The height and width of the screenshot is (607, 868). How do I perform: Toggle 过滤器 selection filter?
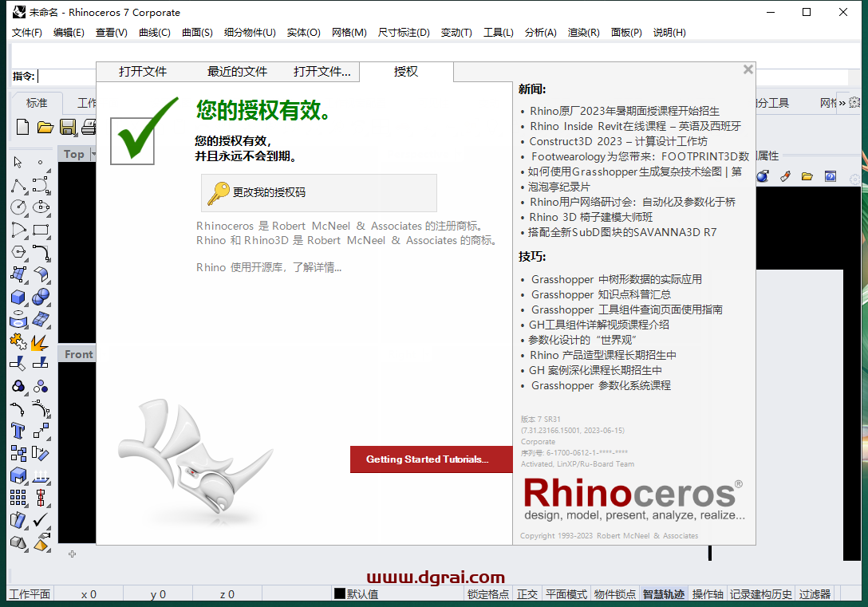(815, 593)
